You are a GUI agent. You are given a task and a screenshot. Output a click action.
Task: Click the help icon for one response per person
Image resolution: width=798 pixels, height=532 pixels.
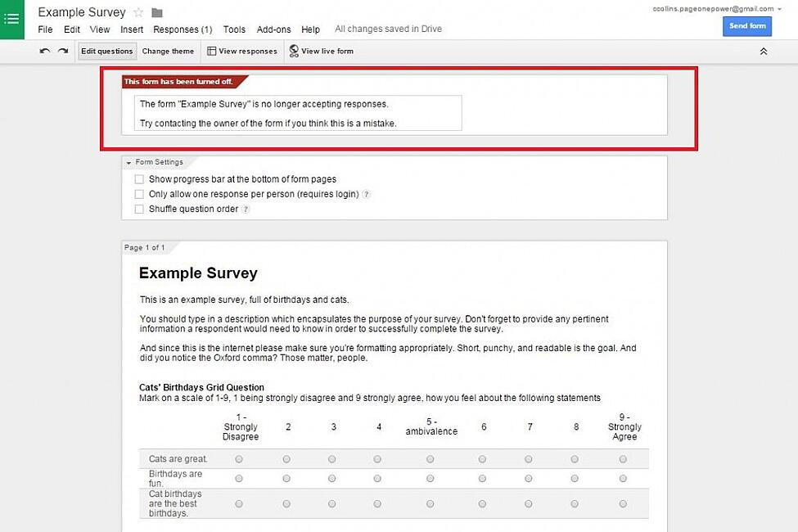[x=366, y=194]
